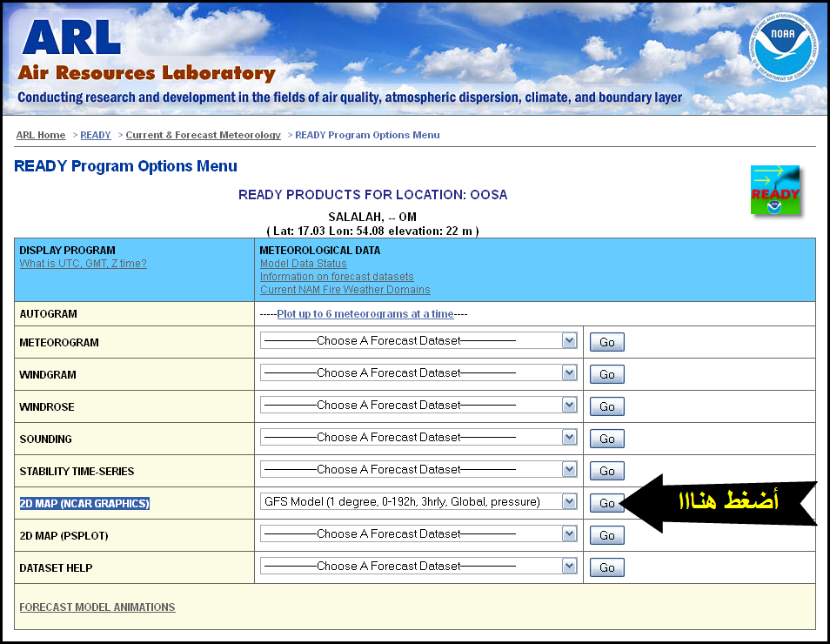The height and width of the screenshot is (644, 830).
Task: Click the highlighted 2D MAP (NCAR GRAPHICS) label
Action: [84, 504]
